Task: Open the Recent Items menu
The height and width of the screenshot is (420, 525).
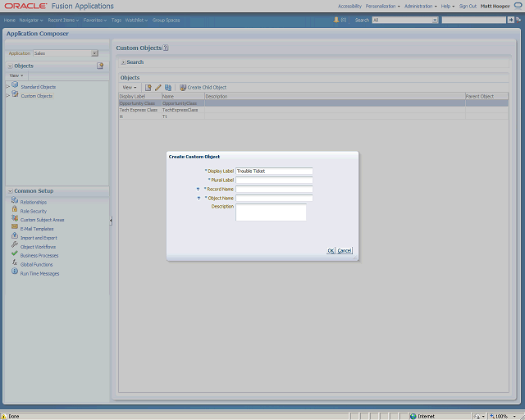Action: [63, 20]
